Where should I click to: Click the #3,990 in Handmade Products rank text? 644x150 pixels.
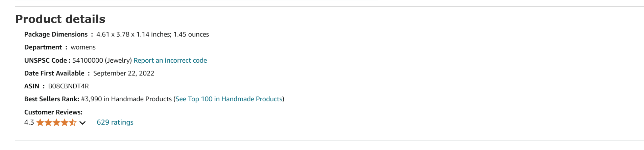126,99
